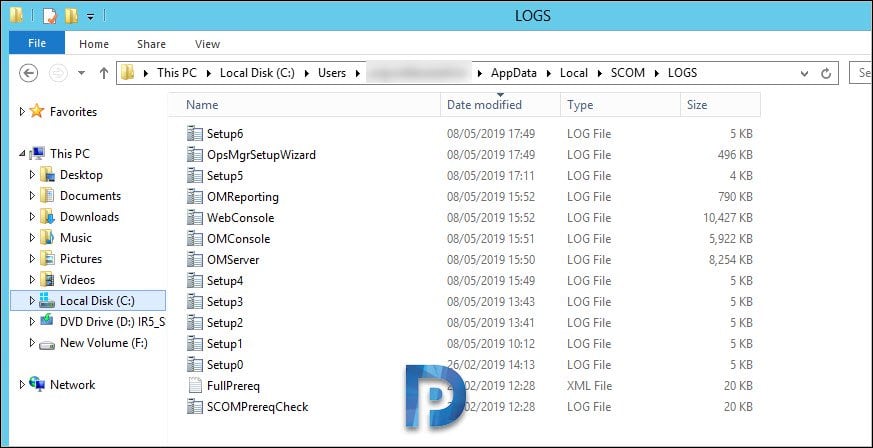Click AppData in the address path
The width and height of the screenshot is (873, 448).
click(513, 73)
